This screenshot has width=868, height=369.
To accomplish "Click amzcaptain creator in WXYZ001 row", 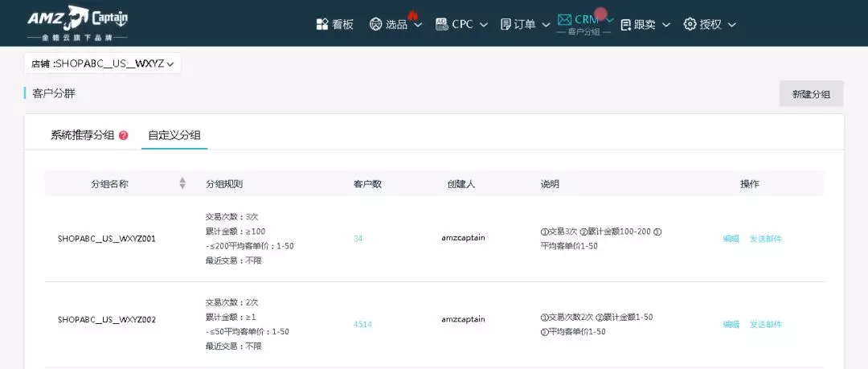I will [464, 238].
